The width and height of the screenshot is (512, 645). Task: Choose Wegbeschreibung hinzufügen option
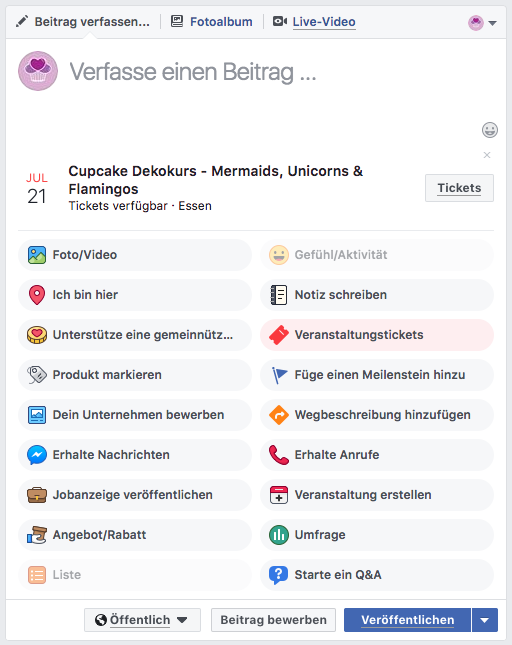point(377,415)
